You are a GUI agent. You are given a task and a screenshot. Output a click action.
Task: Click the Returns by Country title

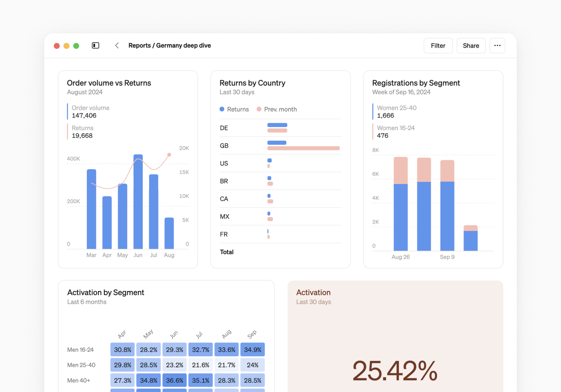(252, 83)
